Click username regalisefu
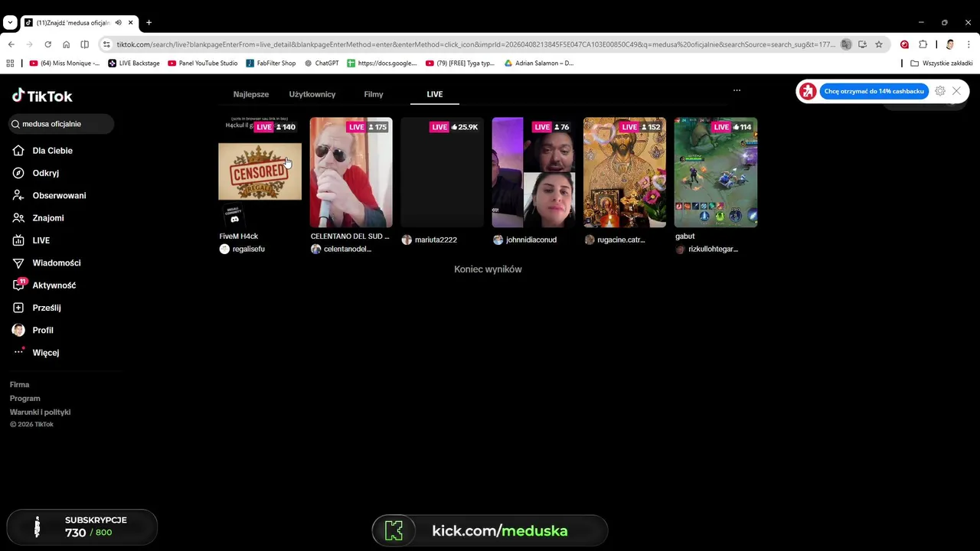 [249, 249]
